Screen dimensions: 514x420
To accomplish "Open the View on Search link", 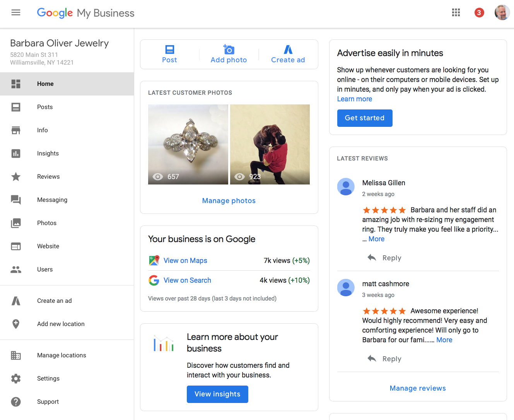I will 187,280.
